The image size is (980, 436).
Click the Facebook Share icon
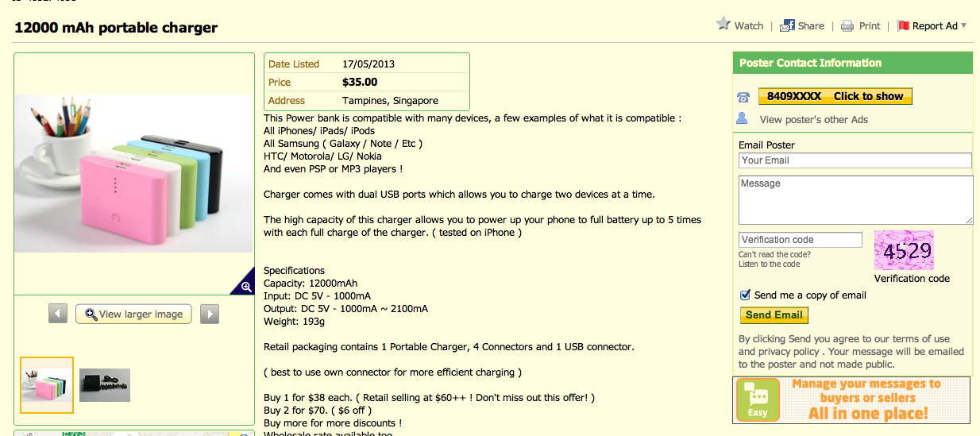coord(787,25)
